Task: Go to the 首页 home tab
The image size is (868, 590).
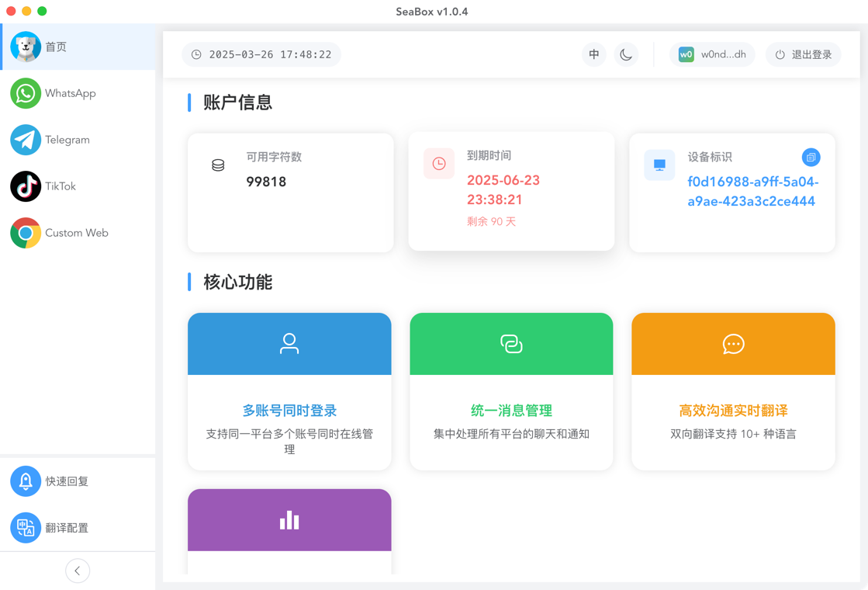Action: pos(78,47)
